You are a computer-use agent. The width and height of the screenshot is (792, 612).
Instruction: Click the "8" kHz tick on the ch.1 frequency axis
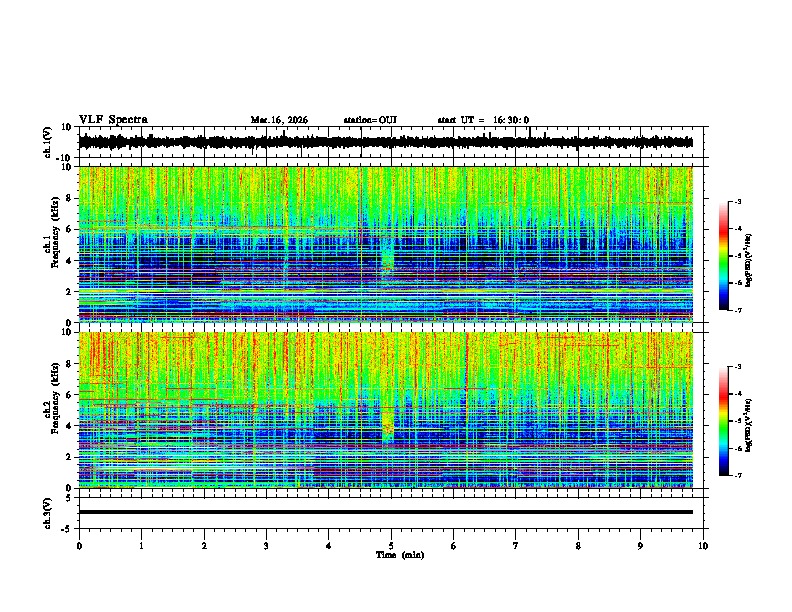pos(71,198)
